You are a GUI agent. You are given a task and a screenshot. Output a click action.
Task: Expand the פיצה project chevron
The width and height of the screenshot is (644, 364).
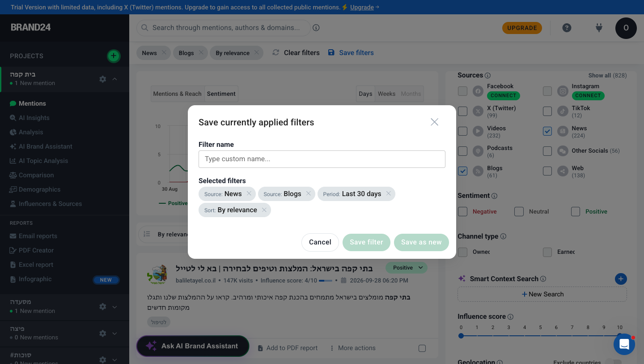(x=115, y=333)
